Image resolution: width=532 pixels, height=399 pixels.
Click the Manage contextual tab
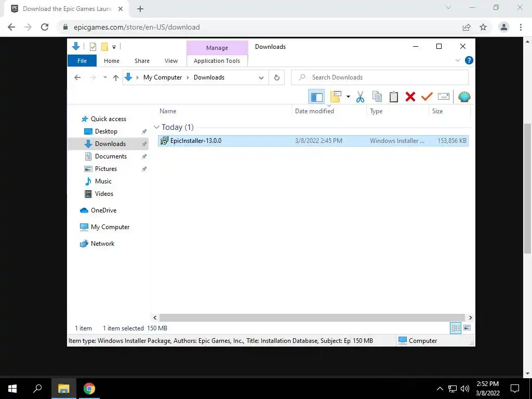pyautogui.click(x=217, y=48)
